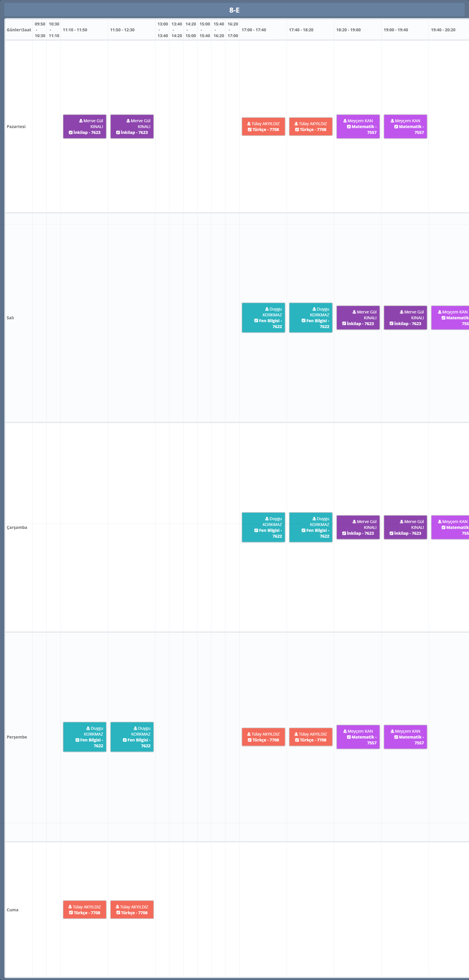Click edit icon in Thursday 11:10 Fen Bilgisi card

(x=77, y=740)
